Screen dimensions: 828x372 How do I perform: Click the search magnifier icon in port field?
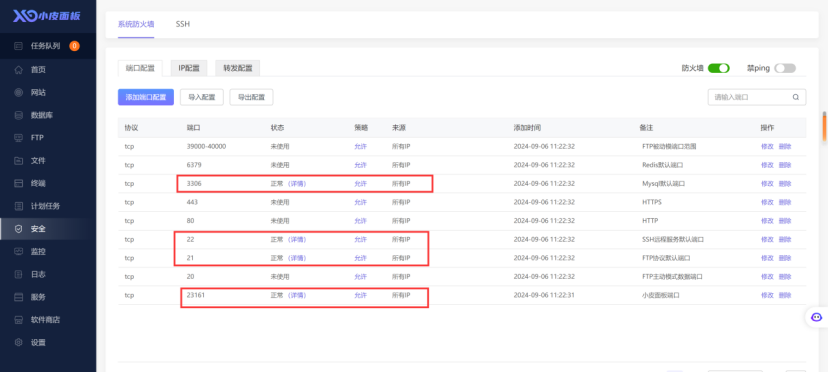coord(795,97)
